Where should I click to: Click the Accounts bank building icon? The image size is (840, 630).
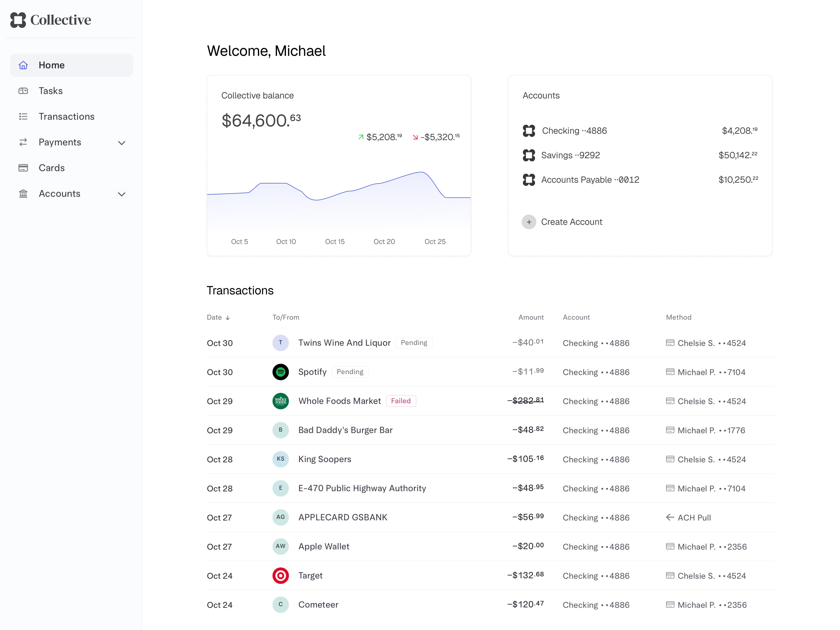tap(23, 194)
